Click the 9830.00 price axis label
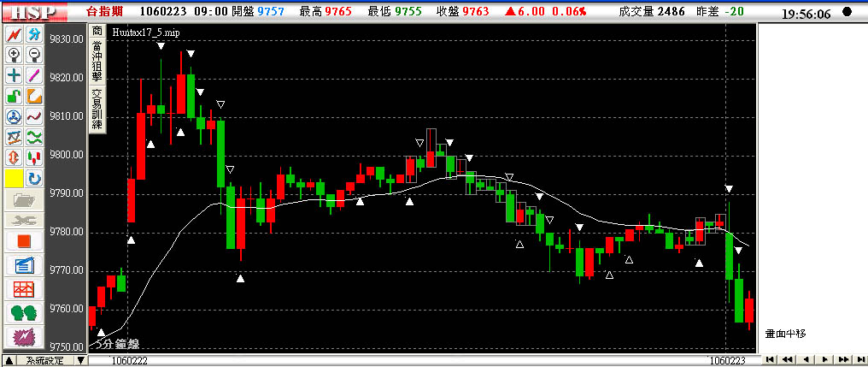The width and height of the screenshot is (868, 367). pos(67,38)
